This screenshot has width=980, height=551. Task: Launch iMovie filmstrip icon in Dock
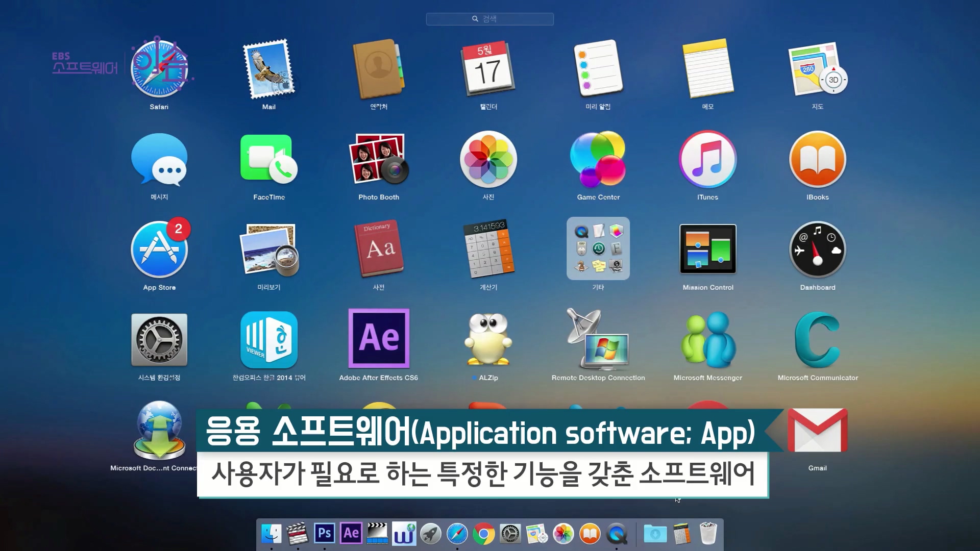click(378, 534)
